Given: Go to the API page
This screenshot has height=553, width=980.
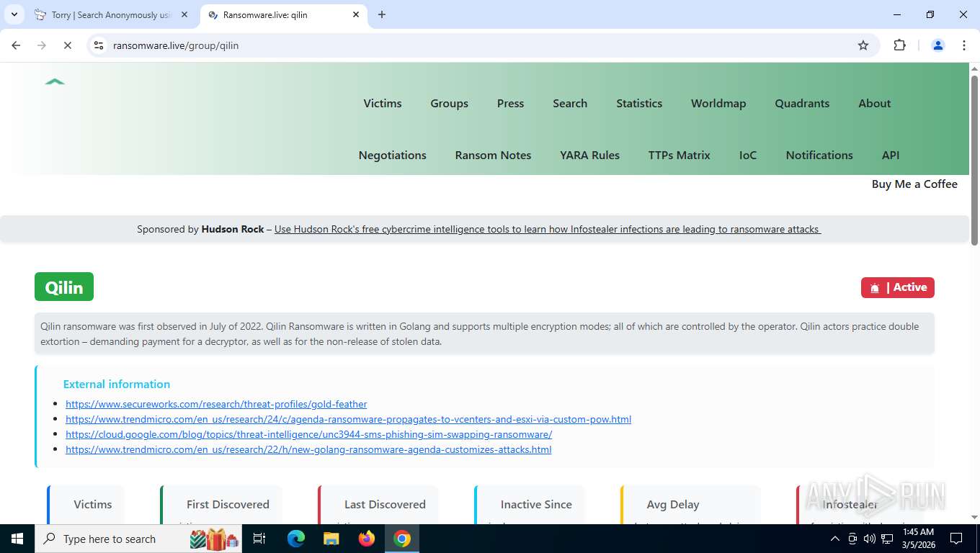Looking at the screenshot, I should pos(891,155).
